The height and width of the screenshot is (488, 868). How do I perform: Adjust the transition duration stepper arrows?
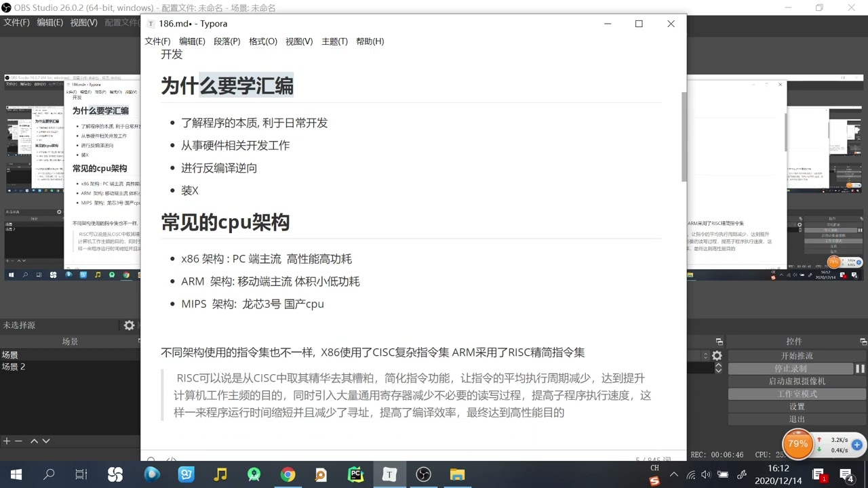(718, 368)
